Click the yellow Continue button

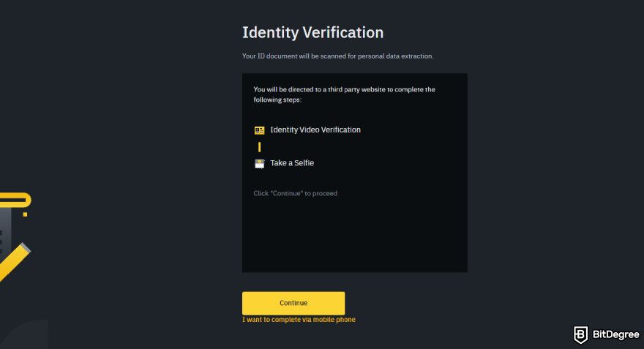(293, 303)
